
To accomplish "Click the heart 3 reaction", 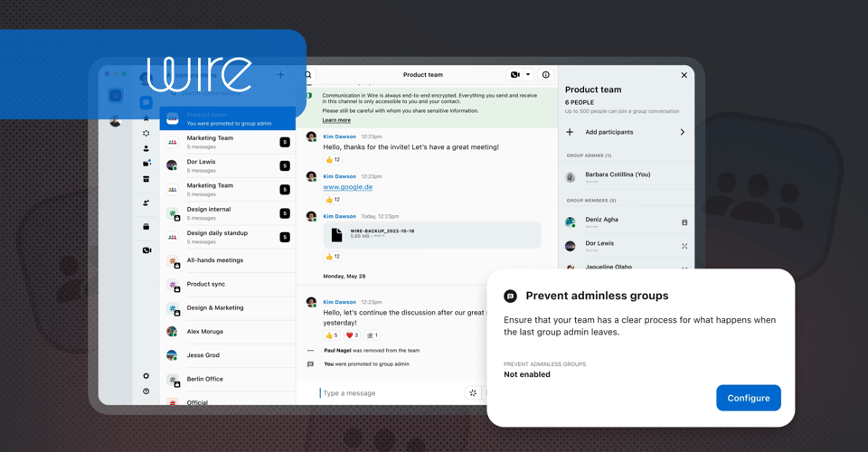I will [x=352, y=335].
